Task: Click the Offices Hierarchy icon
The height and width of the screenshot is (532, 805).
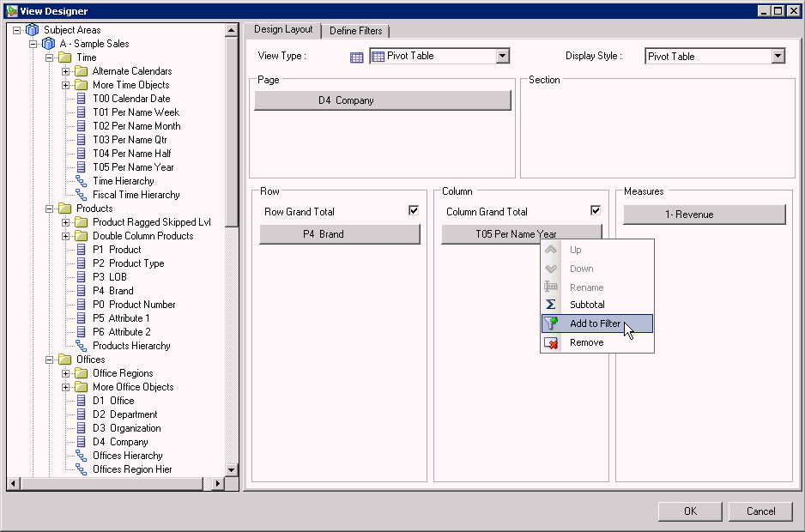Action: tap(82, 456)
